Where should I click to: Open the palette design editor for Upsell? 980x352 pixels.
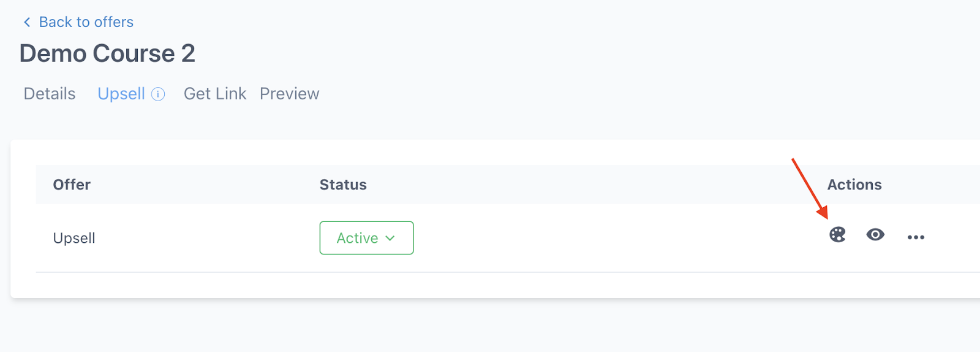(x=837, y=234)
